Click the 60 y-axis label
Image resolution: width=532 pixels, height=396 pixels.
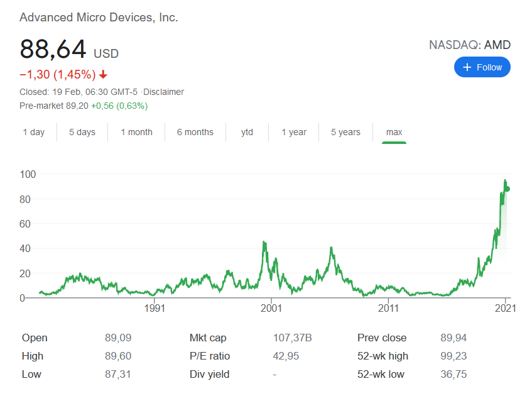click(x=24, y=224)
